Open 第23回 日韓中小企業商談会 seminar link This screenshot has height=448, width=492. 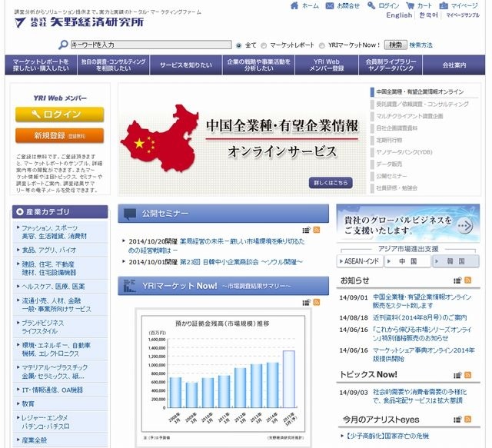click(241, 262)
